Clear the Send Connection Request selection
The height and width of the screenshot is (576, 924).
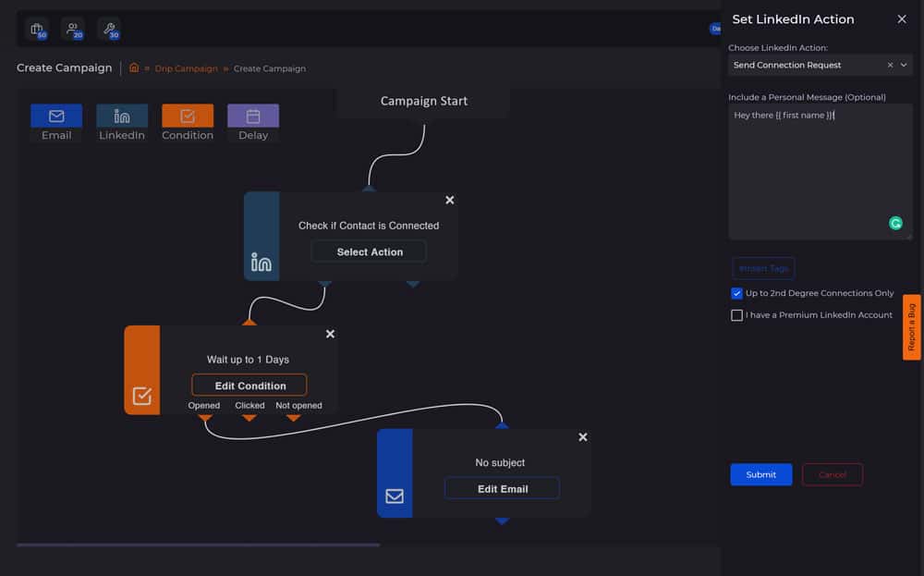point(890,66)
